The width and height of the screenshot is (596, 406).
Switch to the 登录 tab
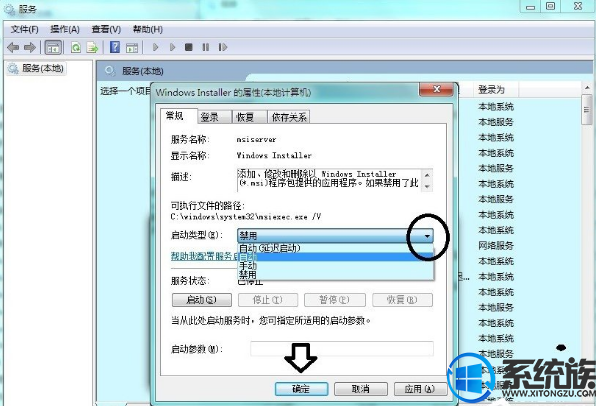pyautogui.click(x=215, y=117)
